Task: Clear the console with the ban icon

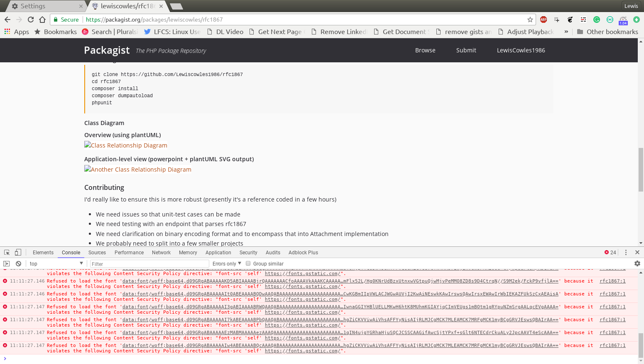Action: 18,263
